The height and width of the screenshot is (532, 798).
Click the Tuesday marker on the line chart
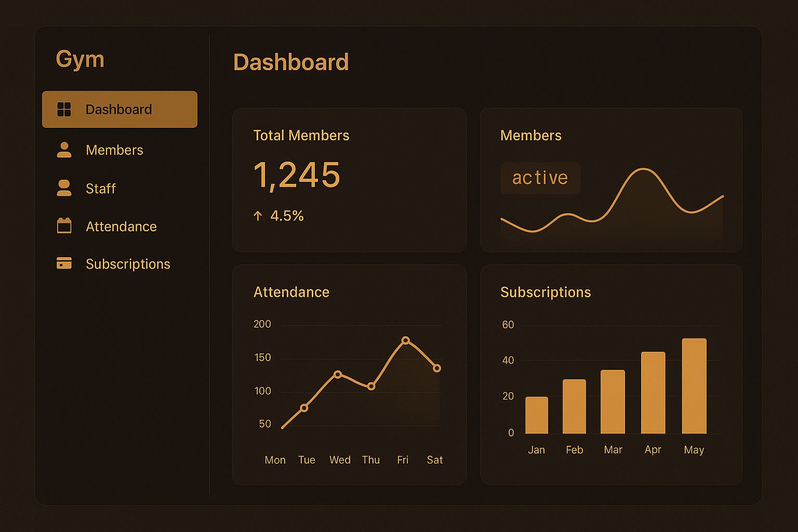click(304, 408)
